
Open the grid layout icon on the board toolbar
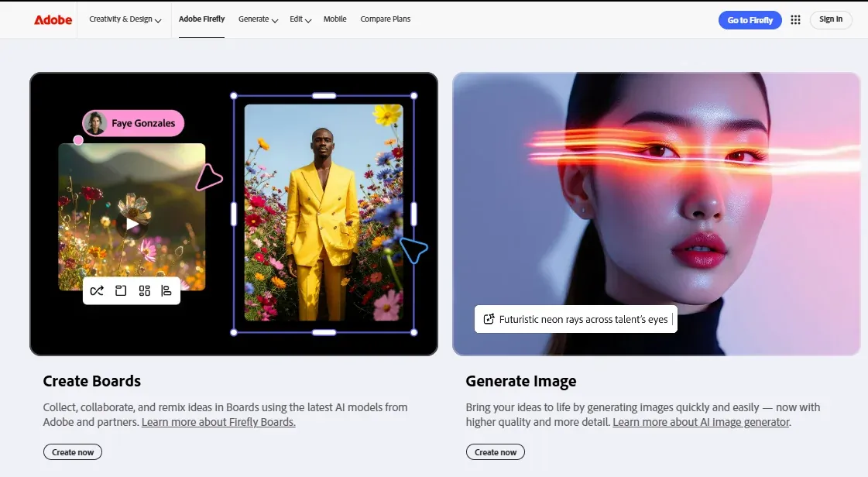click(x=144, y=290)
